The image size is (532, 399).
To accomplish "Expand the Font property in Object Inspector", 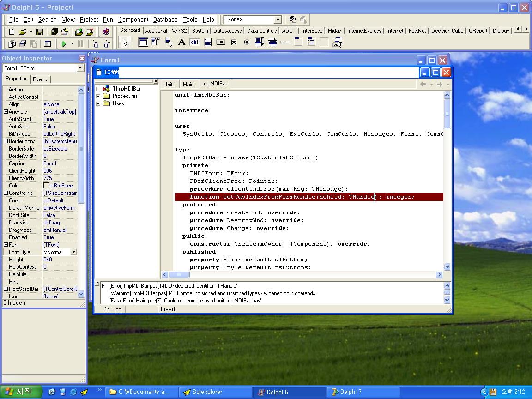I will (x=6, y=245).
